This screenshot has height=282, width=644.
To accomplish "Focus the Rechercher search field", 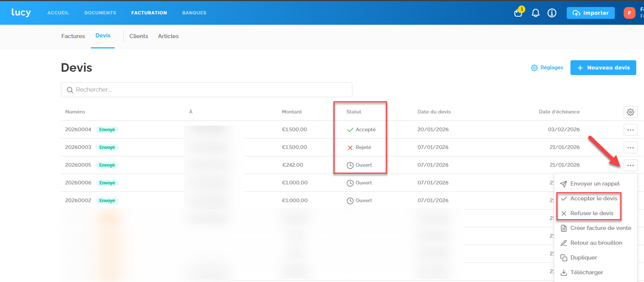I will point(207,90).
